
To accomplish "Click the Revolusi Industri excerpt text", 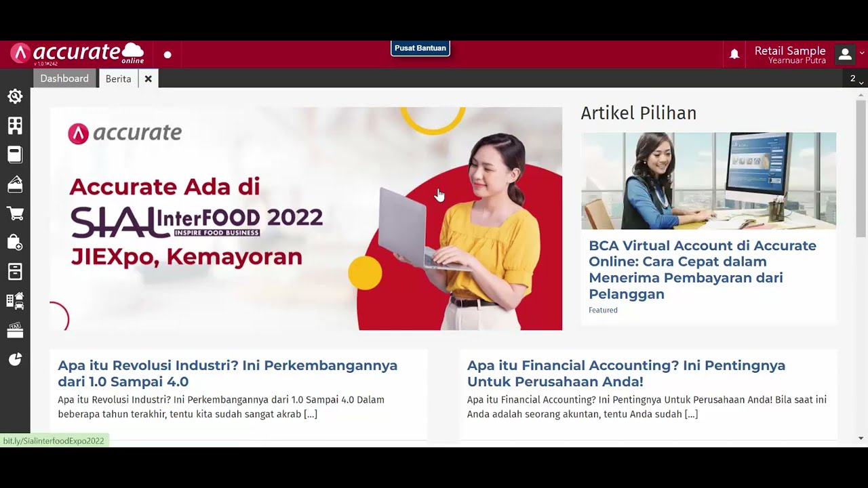I will click(x=221, y=407).
